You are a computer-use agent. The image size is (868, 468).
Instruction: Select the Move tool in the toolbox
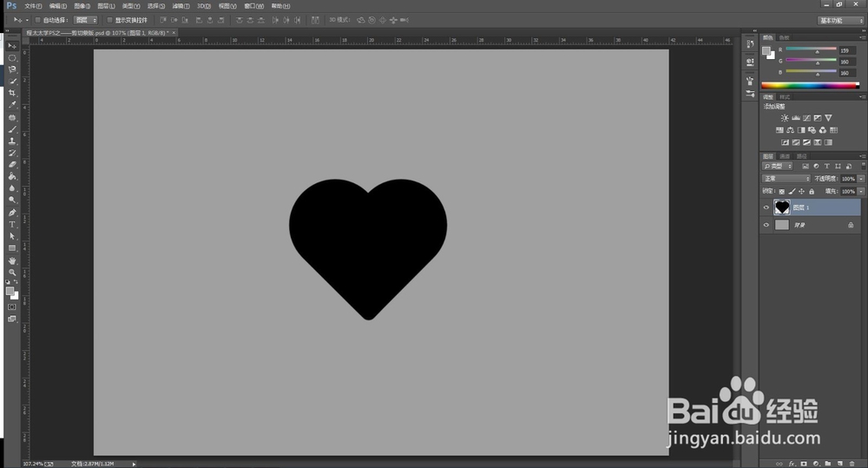click(x=12, y=46)
